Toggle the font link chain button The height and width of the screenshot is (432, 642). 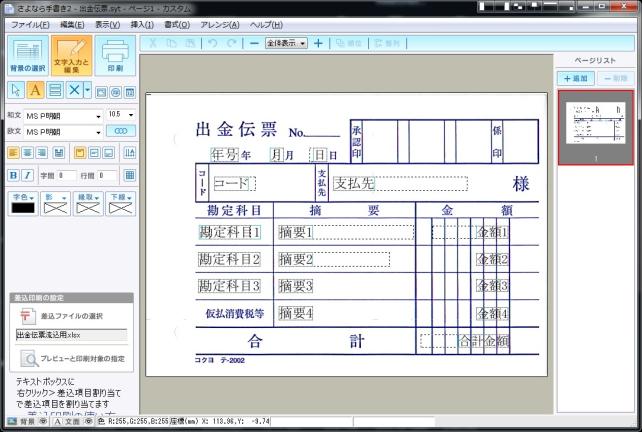[x=121, y=131]
